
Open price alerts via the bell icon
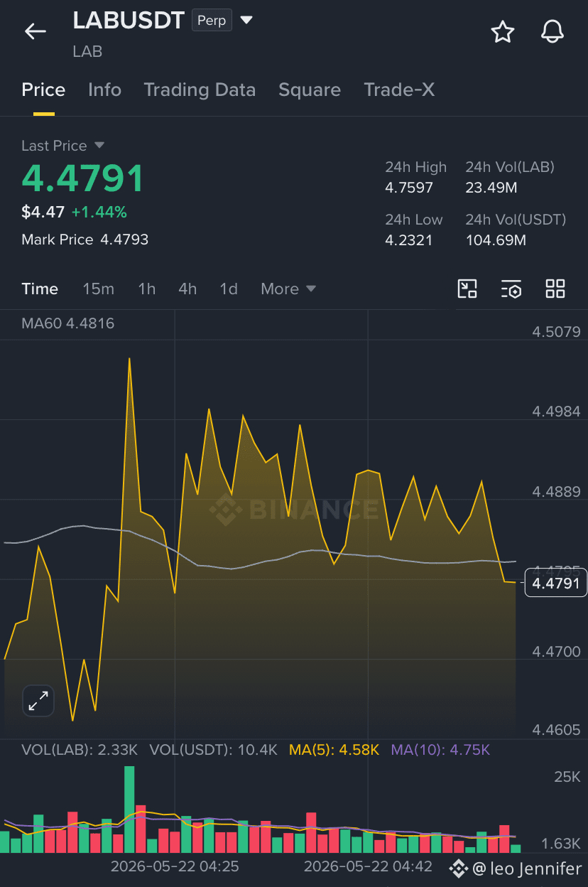pos(552,31)
